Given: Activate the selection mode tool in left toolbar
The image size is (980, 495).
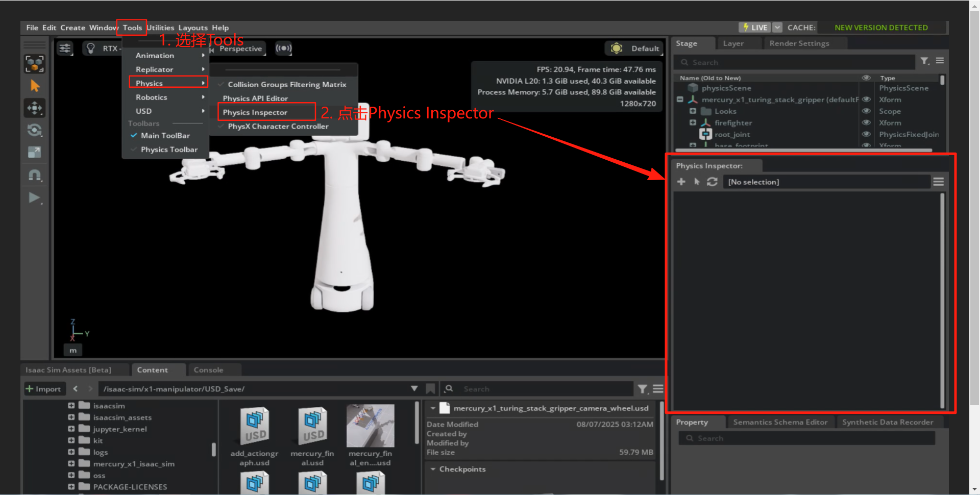Looking at the screenshot, I should tap(35, 64).
